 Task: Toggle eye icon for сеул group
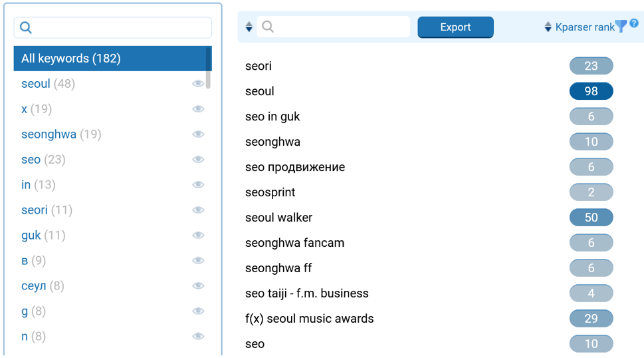click(198, 286)
